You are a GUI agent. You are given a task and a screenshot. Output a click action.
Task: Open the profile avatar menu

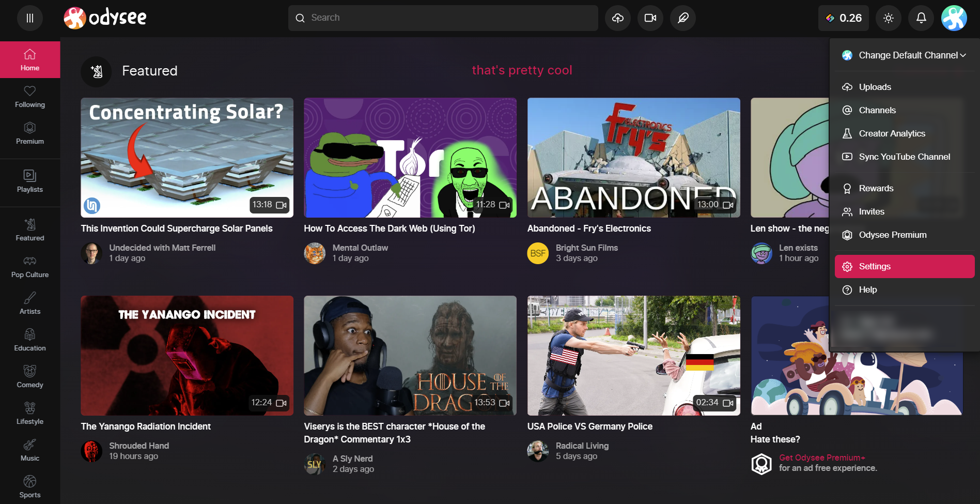click(x=954, y=18)
